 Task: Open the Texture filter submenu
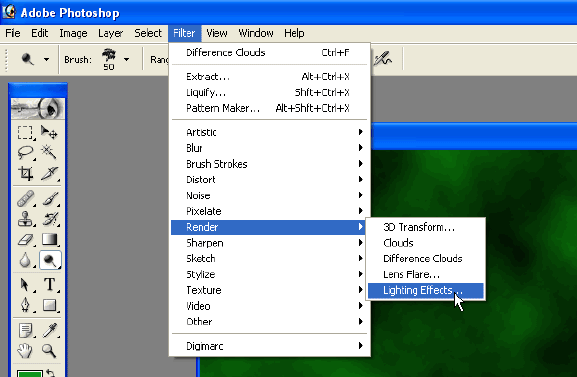(x=269, y=290)
